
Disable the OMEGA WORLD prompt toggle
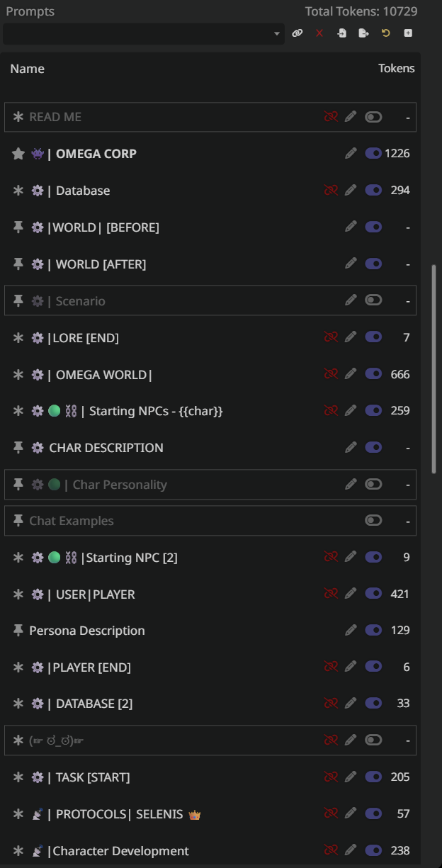click(373, 373)
